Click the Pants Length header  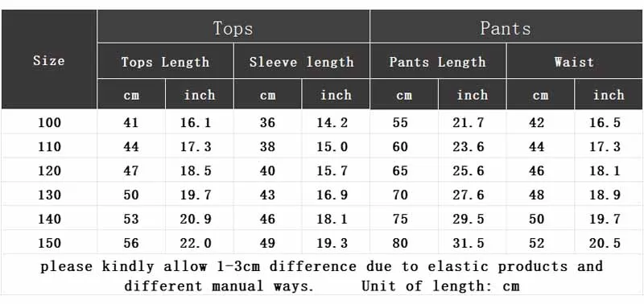pos(438,61)
